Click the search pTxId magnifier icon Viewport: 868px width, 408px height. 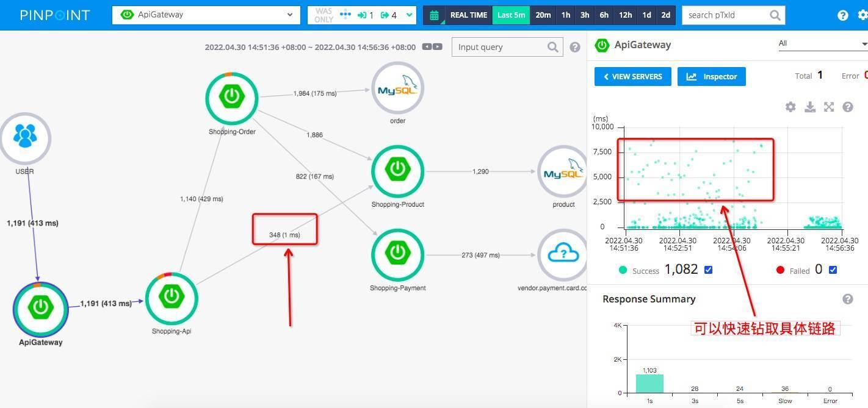click(775, 15)
